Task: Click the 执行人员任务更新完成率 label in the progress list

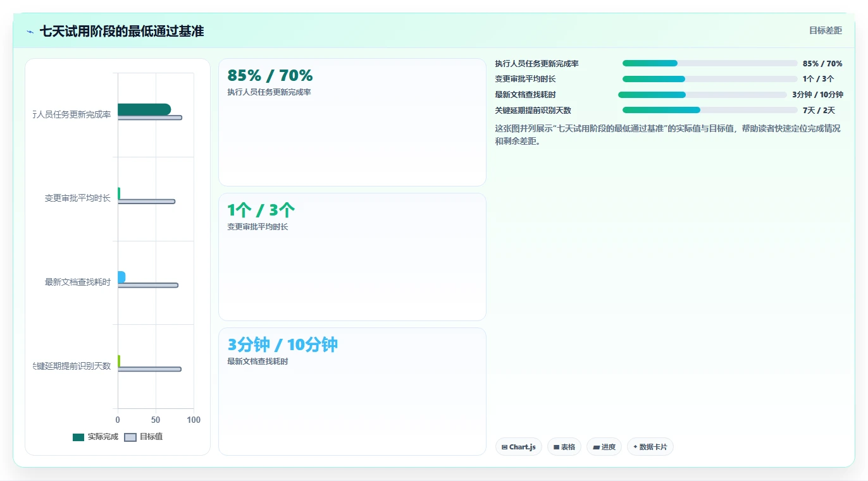Action: tap(537, 63)
